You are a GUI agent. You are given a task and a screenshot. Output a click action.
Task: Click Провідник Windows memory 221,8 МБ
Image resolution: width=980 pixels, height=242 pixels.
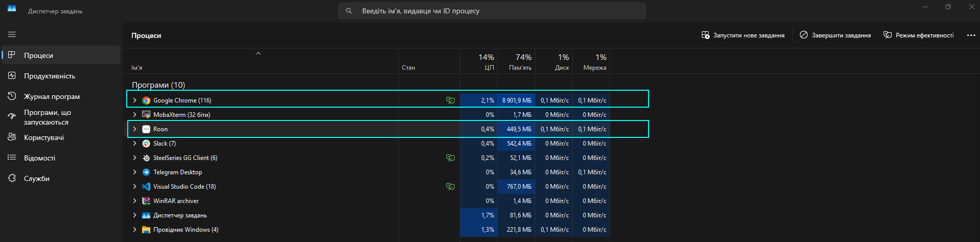pos(519,230)
